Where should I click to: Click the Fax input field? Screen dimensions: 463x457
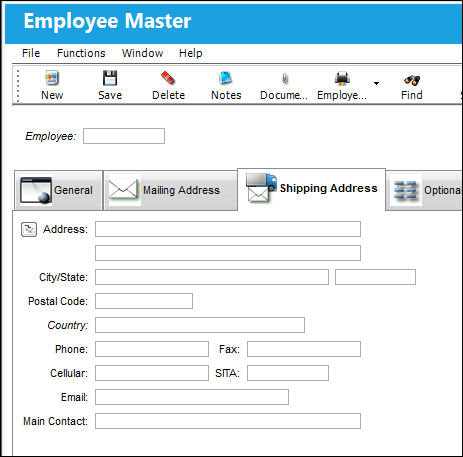pos(304,349)
